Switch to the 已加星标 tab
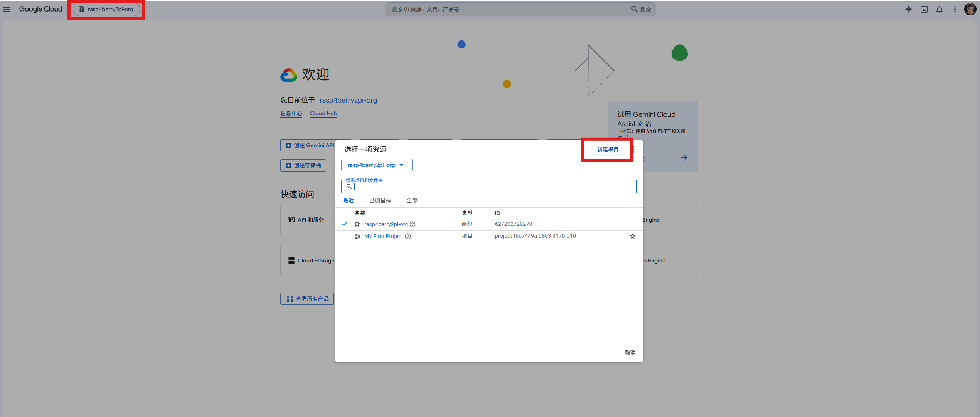 click(380, 200)
